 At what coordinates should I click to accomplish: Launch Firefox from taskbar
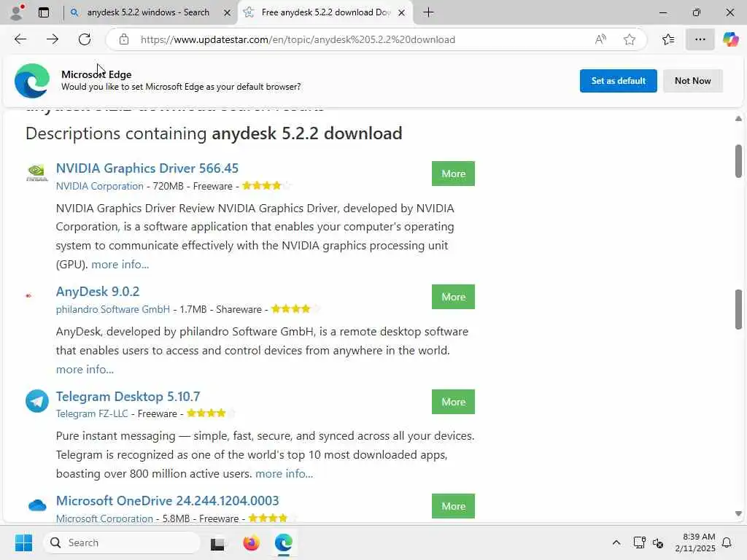pos(251,542)
